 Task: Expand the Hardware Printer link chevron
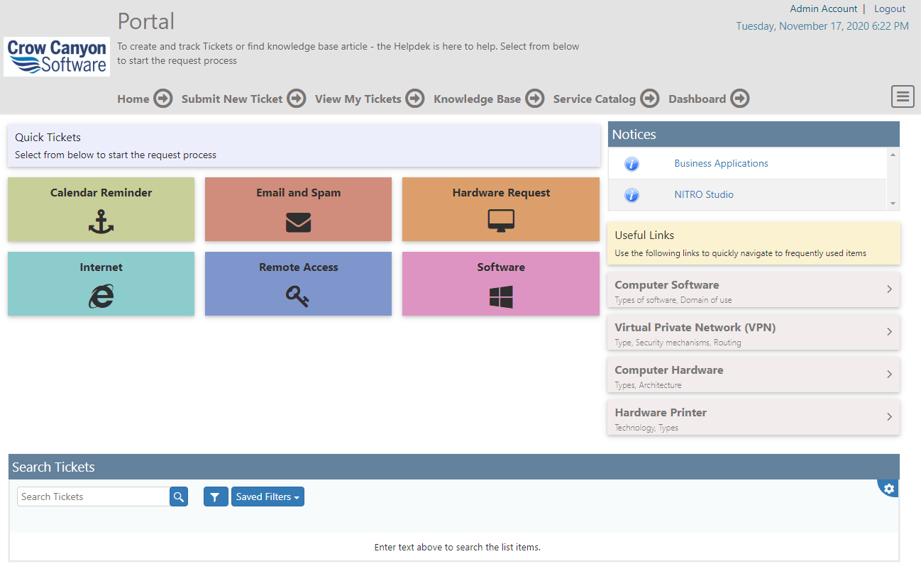[x=889, y=417]
